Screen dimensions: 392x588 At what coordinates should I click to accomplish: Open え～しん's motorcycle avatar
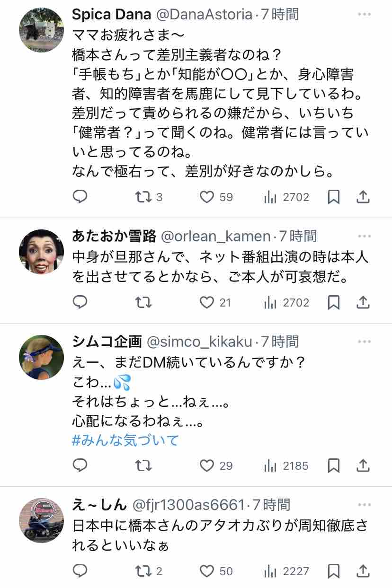(x=41, y=520)
